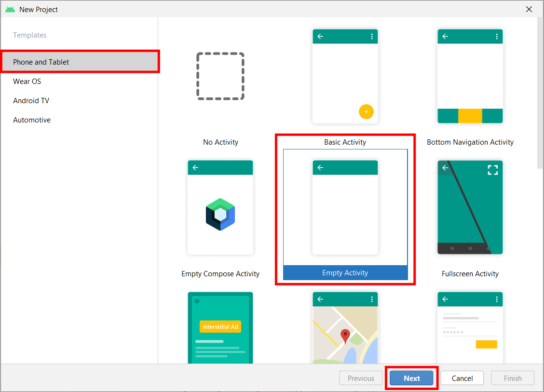Click the fullscreen icon in Fullscreen Activity preview
The width and height of the screenshot is (544, 392).
click(x=493, y=170)
